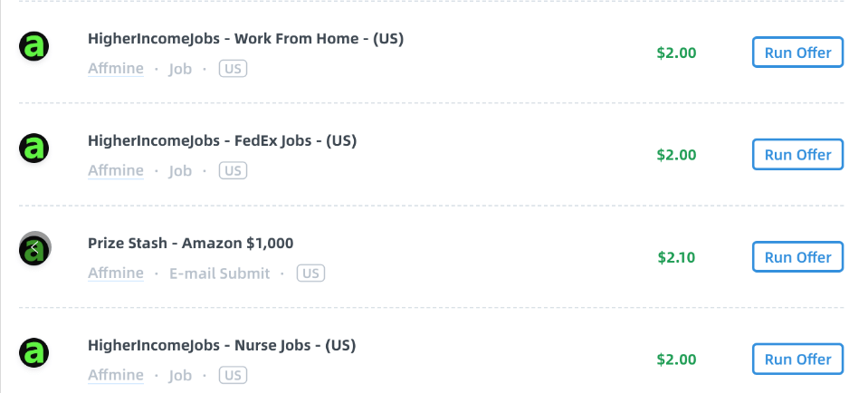Click the $2.10 payout of Prize Stash
Image resolution: width=868 pixels, height=393 pixels.
[x=676, y=257]
